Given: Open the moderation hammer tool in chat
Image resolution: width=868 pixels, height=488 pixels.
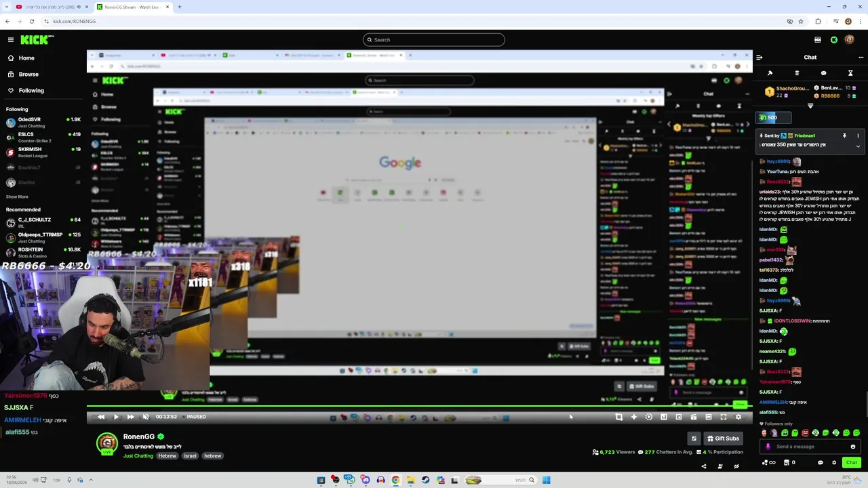Looking at the screenshot, I should (x=770, y=73).
